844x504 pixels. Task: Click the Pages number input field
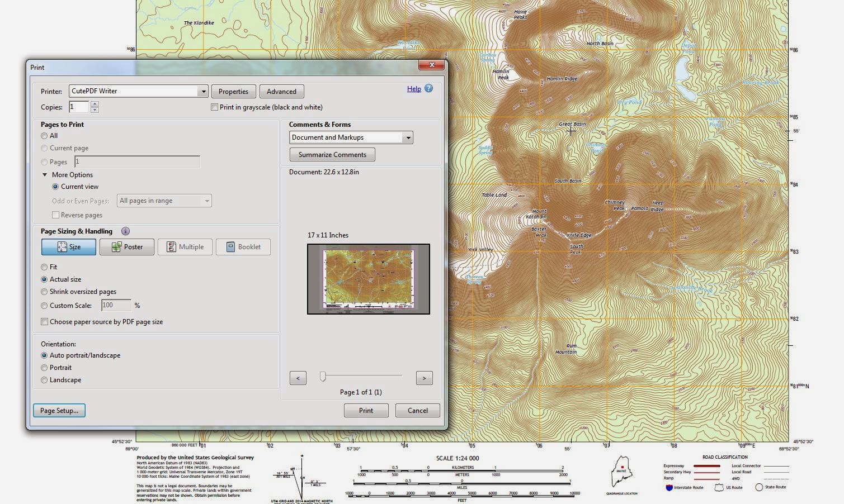click(136, 161)
